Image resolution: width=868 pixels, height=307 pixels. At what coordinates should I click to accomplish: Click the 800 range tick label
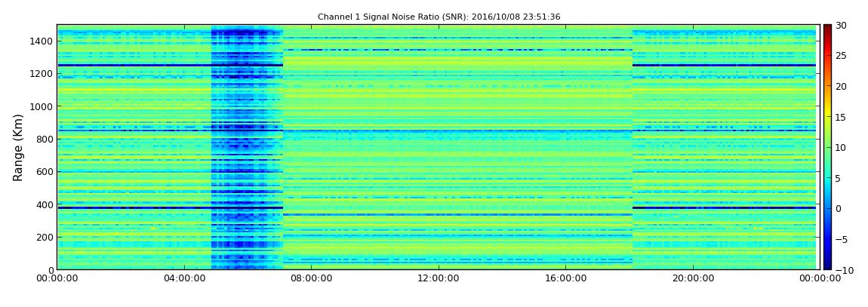(45, 140)
